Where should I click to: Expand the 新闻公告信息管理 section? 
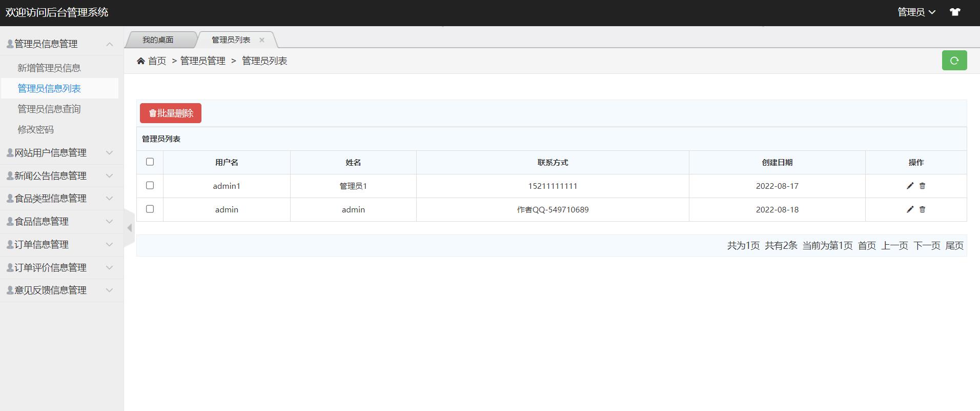[62, 175]
